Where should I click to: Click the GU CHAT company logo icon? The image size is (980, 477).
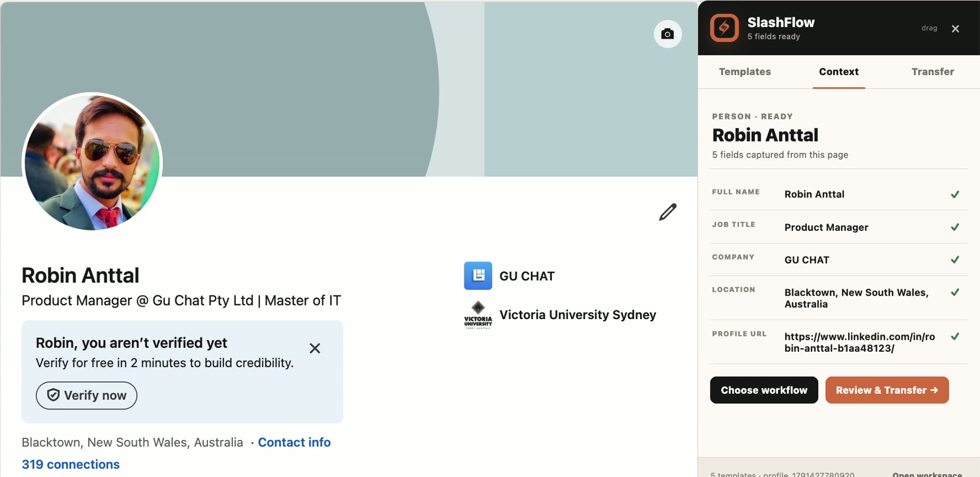(478, 276)
